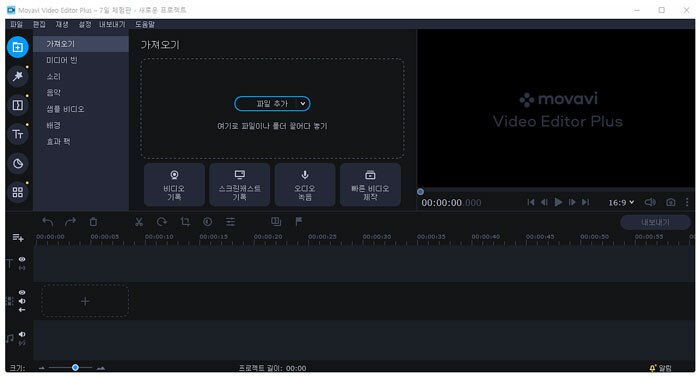Step back one frame
This screenshot has height=377, width=700.
coord(544,202)
